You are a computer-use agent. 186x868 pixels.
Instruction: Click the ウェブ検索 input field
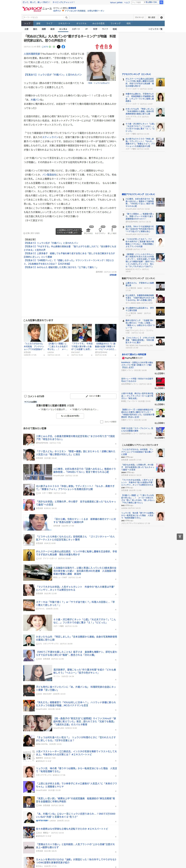(137, 2)
